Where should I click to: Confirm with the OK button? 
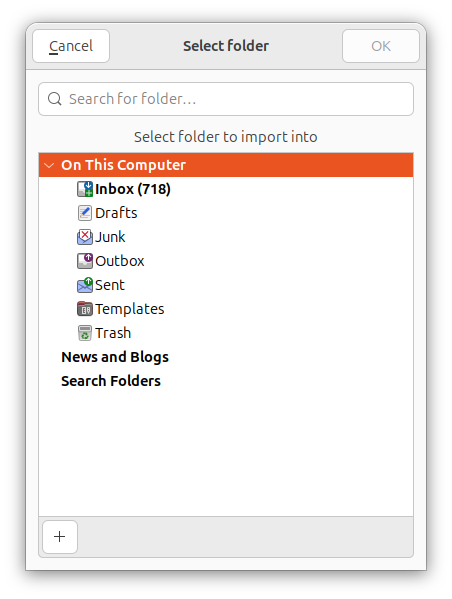[381, 46]
